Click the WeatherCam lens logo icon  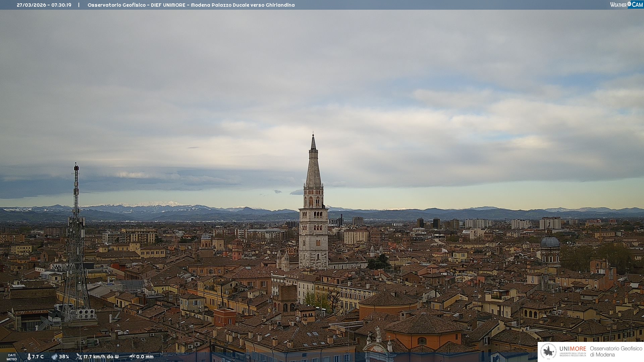tap(629, 4)
